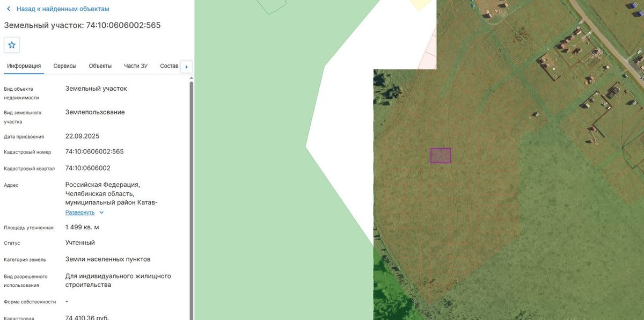Click the label "Форма собственности"
The image size is (644, 320).
(x=30, y=302)
